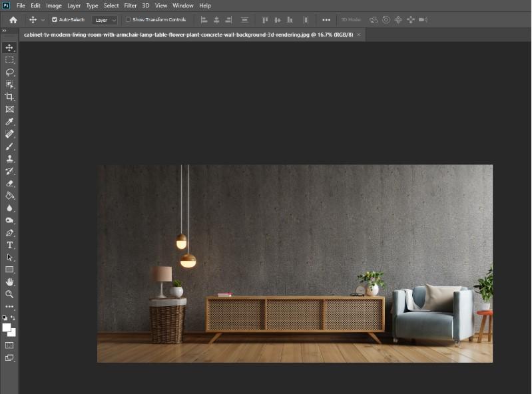Reset default foreground and background colors
Screen dimensions: 532x394
click(x=5, y=317)
